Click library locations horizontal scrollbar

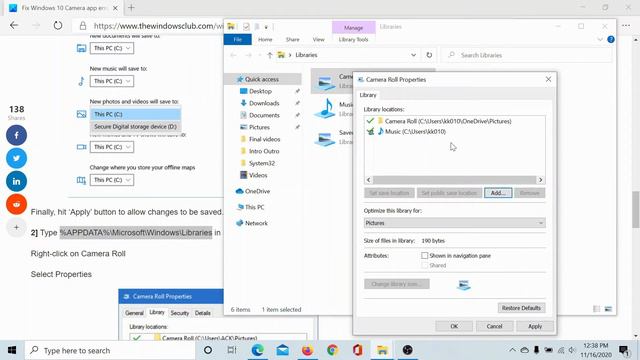click(454, 180)
